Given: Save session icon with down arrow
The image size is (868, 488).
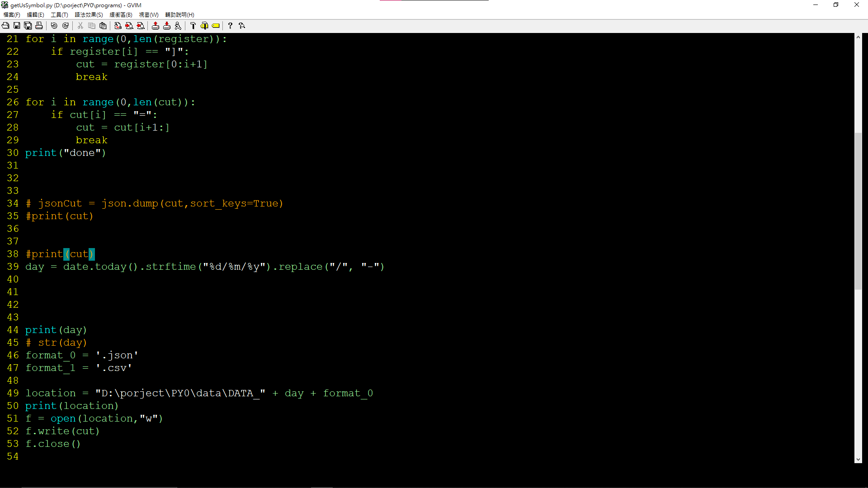Looking at the screenshot, I should (x=167, y=26).
